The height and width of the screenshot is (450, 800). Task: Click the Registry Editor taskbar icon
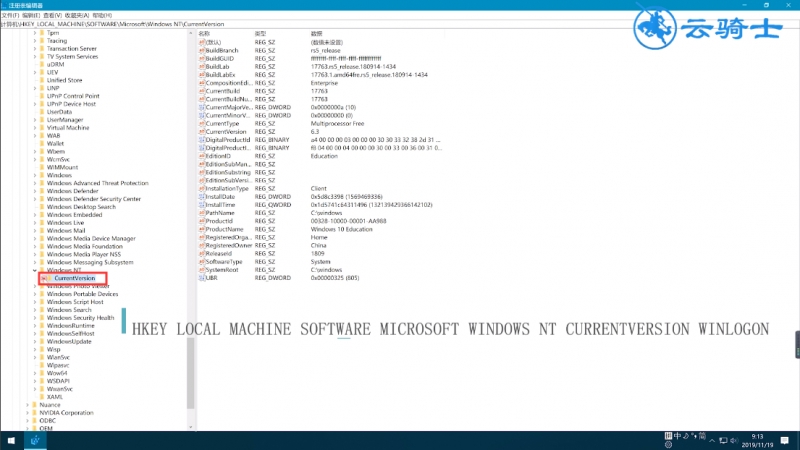(x=35, y=440)
